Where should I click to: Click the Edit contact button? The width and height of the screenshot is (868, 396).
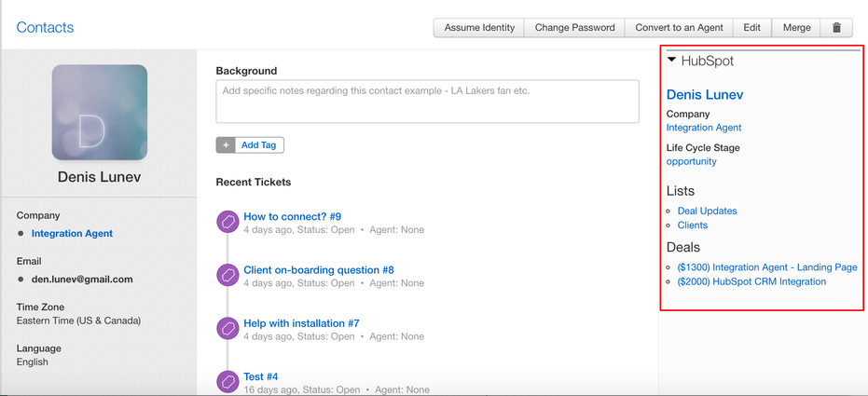point(751,28)
